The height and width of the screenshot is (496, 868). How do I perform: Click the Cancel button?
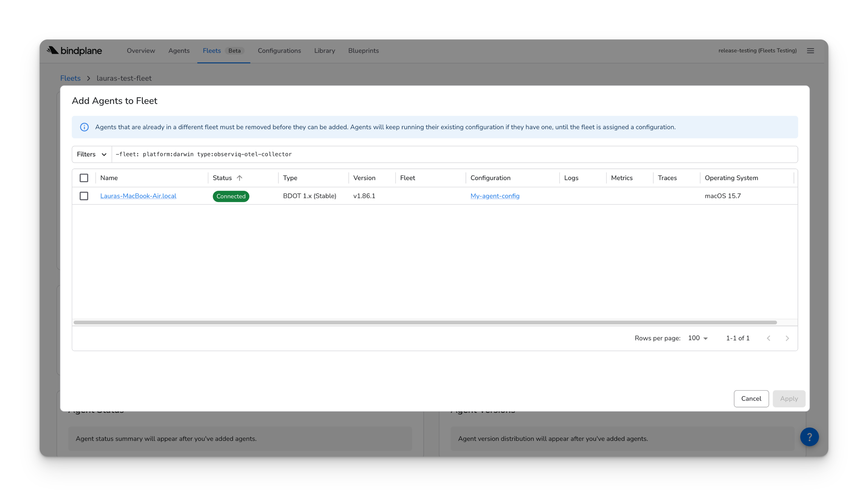751,399
